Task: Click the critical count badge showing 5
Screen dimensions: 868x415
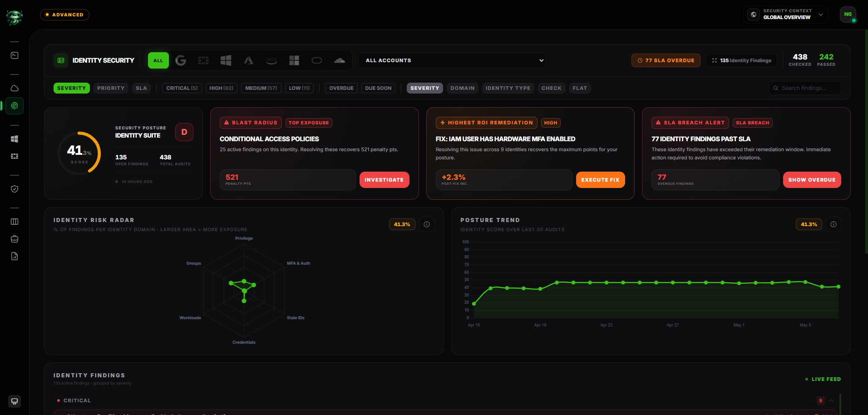Action: [x=821, y=400]
